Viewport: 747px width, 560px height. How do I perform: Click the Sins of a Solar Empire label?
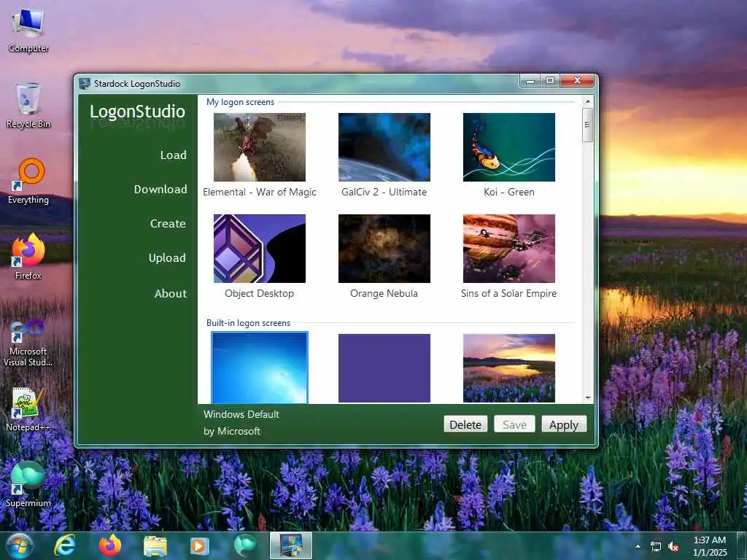pos(508,293)
